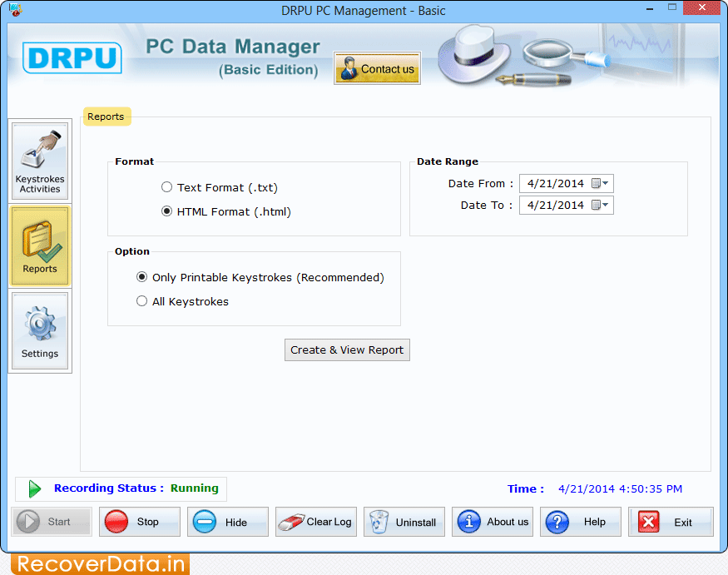Open the Keystrokes Activities panel
This screenshot has width=728, height=575.
pyautogui.click(x=40, y=161)
